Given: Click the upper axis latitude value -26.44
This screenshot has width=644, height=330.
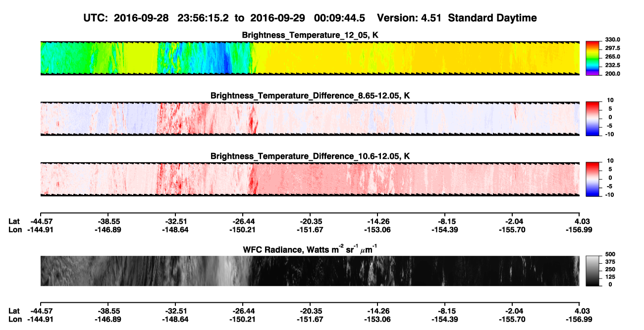Looking at the screenshot, I should 242,222.
